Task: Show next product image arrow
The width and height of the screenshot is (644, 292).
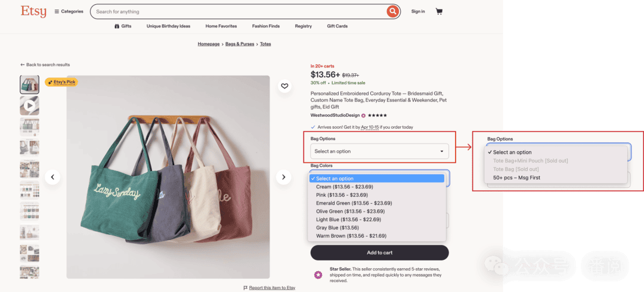Action: coord(283,177)
